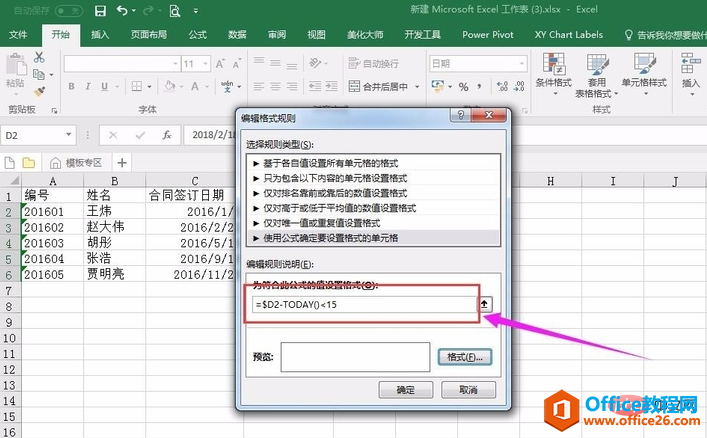This screenshot has width=707, height=438.
Task: Click the fx Insert Function icon
Action: (x=166, y=134)
